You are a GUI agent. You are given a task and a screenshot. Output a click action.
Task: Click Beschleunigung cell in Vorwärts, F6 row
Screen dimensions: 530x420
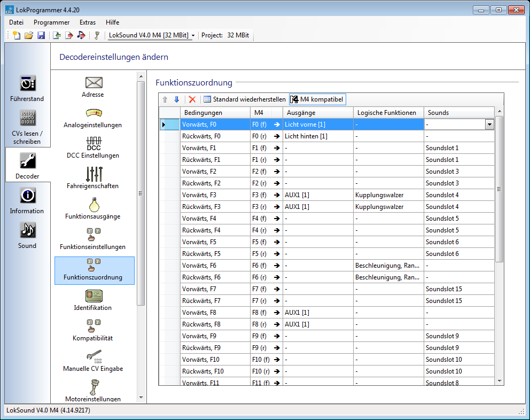coord(388,266)
